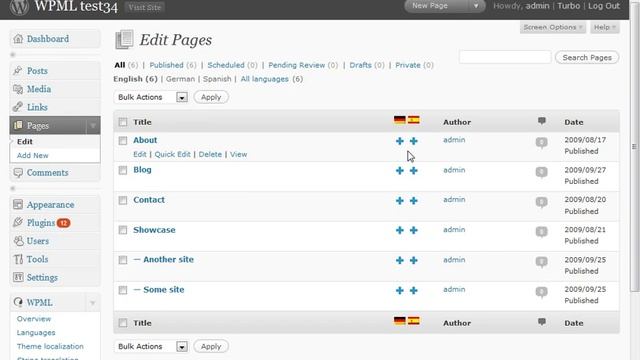Add Spanish translation for About page
Screen dimensions: 640x360
pos(413,141)
